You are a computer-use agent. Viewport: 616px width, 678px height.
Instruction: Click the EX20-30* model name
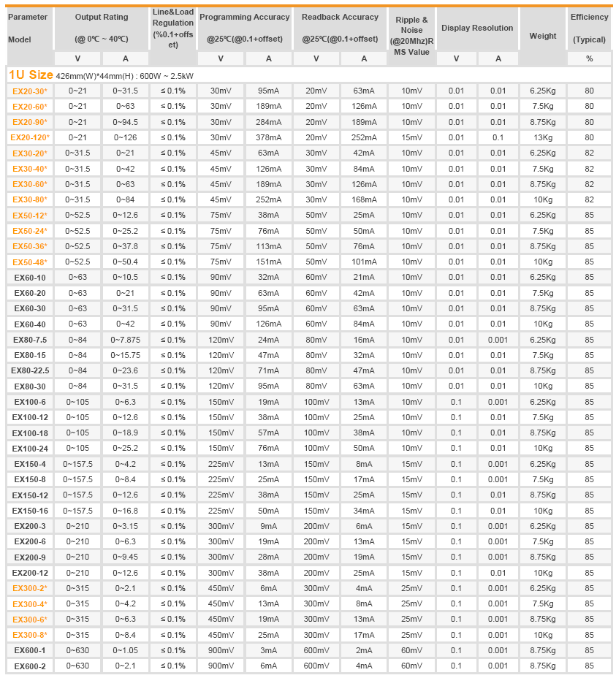(x=30, y=91)
